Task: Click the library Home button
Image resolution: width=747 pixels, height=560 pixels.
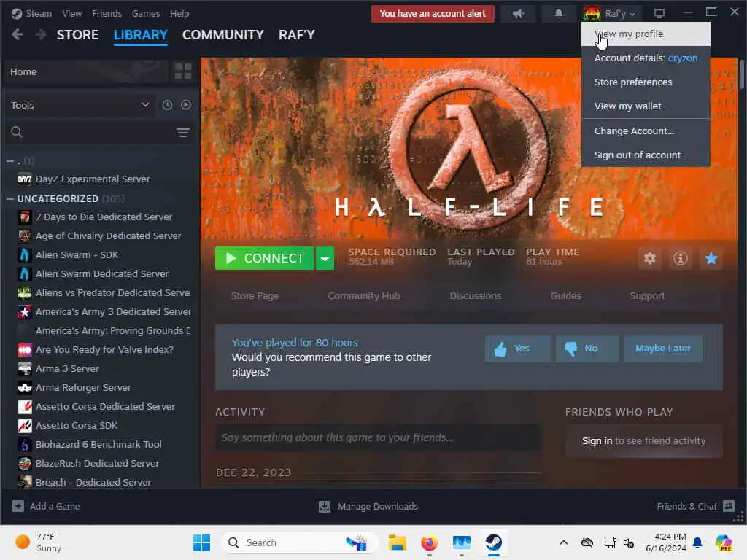Action: [87, 71]
